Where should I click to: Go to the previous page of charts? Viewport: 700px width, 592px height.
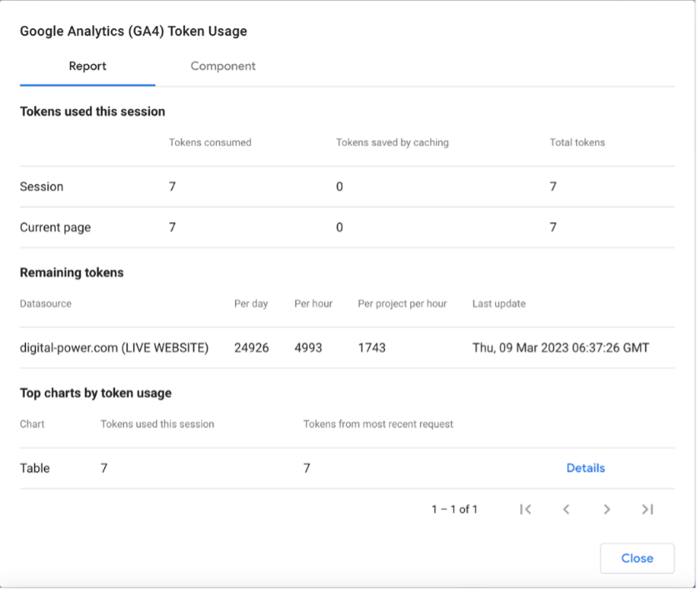click(566, 510)
